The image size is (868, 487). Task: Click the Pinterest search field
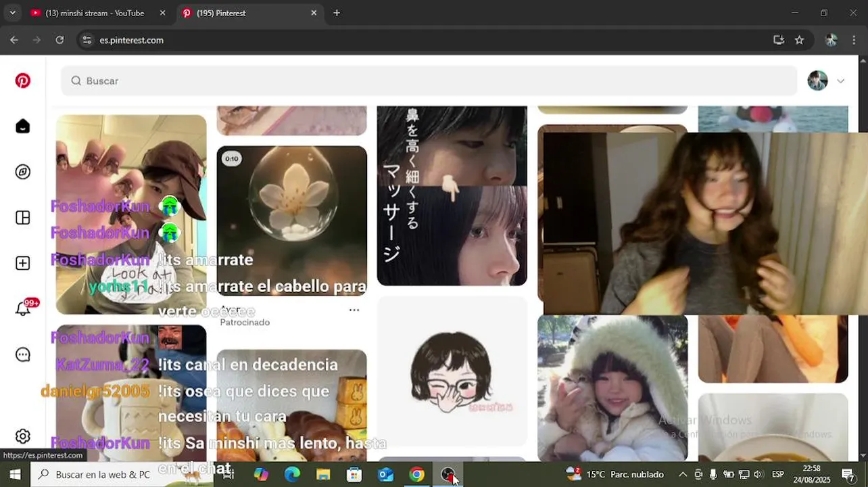[x=429, y=80]
